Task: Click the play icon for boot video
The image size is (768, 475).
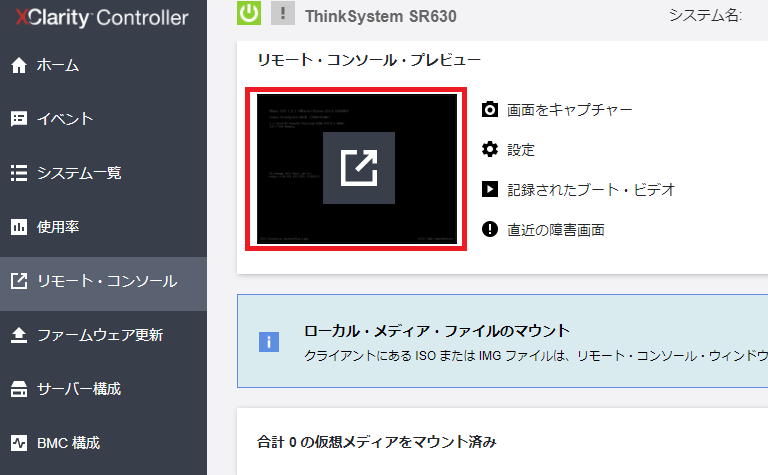Action: pos(490,189)
